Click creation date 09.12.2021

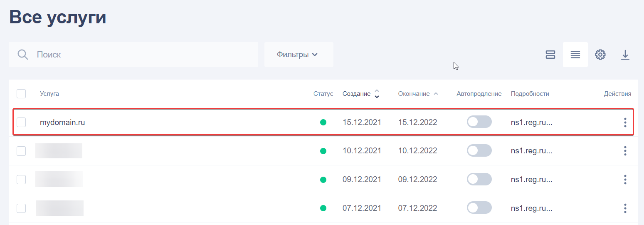[x=362, y=180]
